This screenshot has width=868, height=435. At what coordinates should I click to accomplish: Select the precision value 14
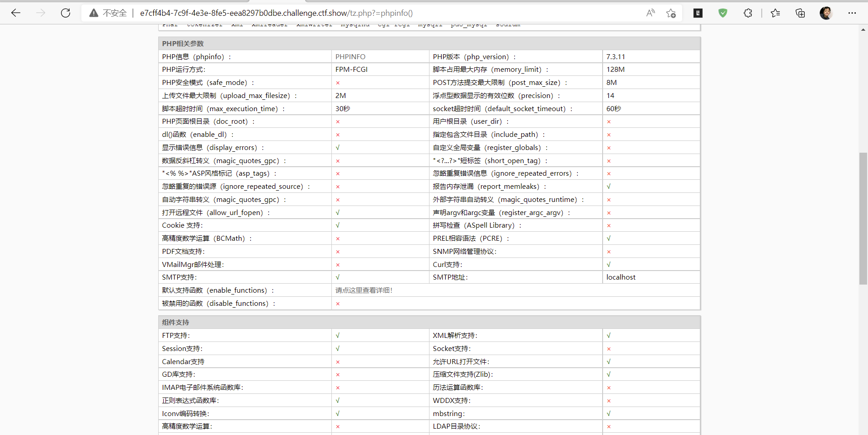pyautogui.click(x=610, y=96)
